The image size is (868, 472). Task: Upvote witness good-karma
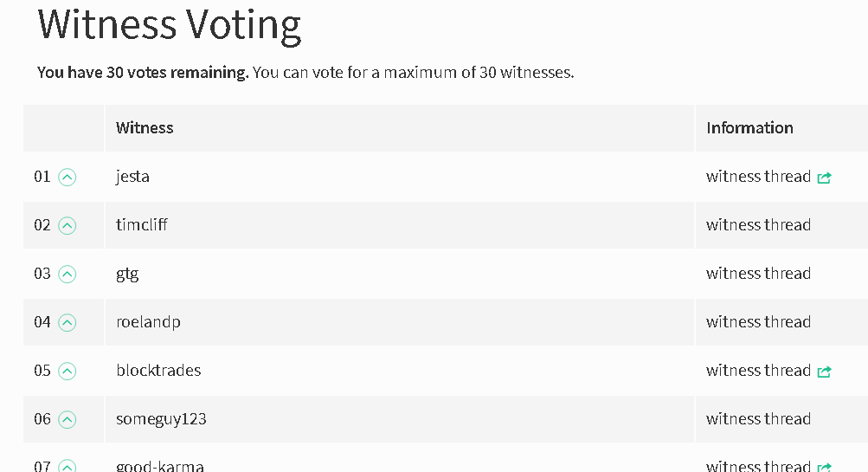point(67,467)
